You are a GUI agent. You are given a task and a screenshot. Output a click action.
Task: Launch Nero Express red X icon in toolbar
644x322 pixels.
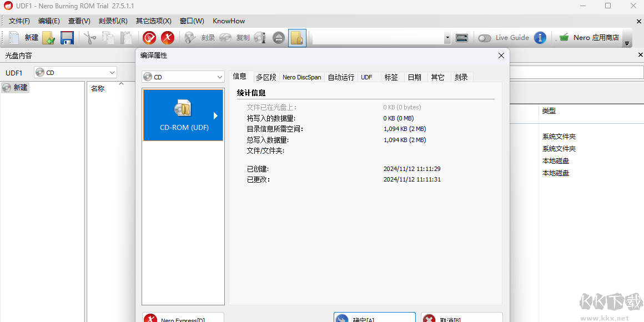click(x=168, y=38)
